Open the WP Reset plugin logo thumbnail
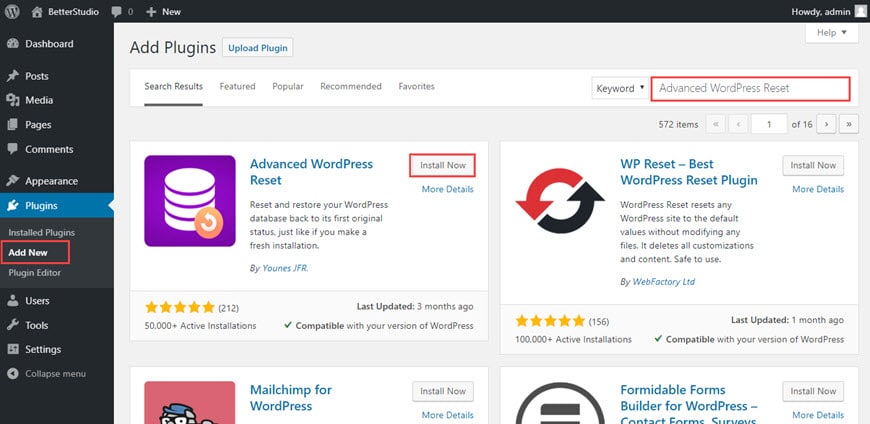 (x=560, y=201)
